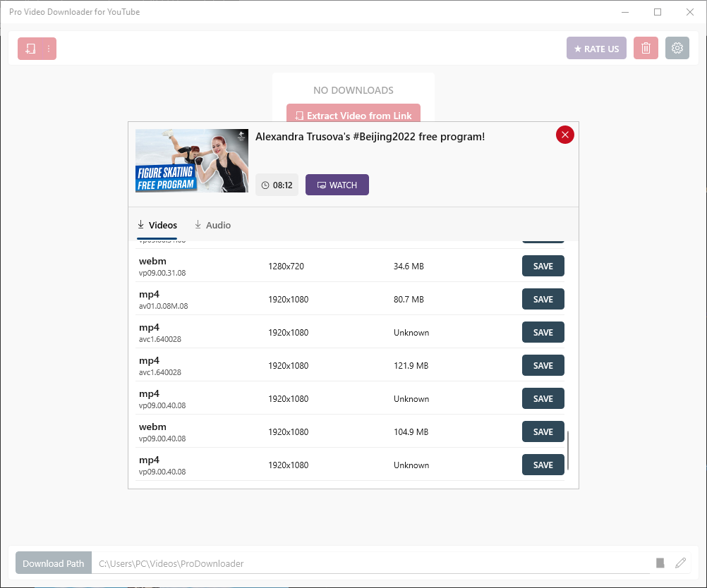Click the "NO DOWNLOADS" text

tap(353, 90)
